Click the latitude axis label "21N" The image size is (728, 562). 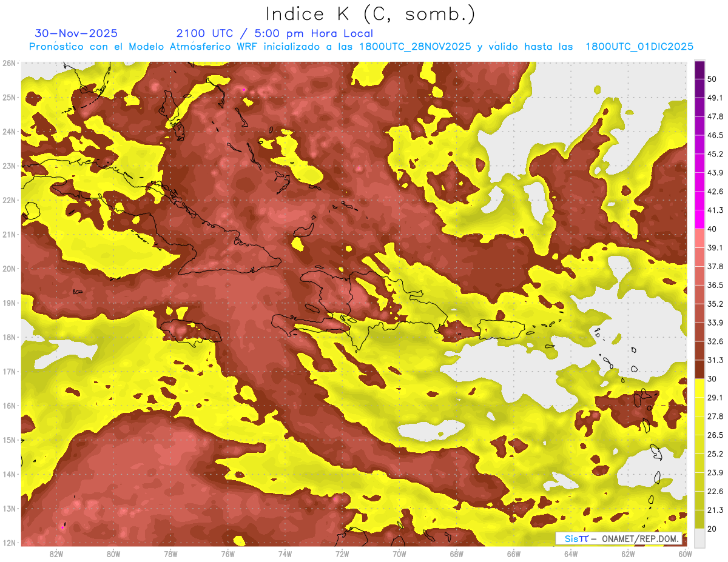pos(8,235)
